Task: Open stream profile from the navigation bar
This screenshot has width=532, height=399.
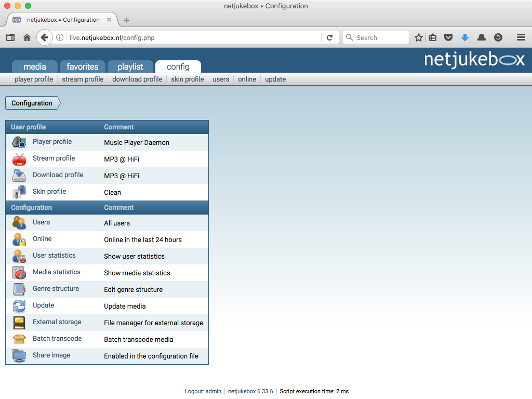Action: pos(82,79)
